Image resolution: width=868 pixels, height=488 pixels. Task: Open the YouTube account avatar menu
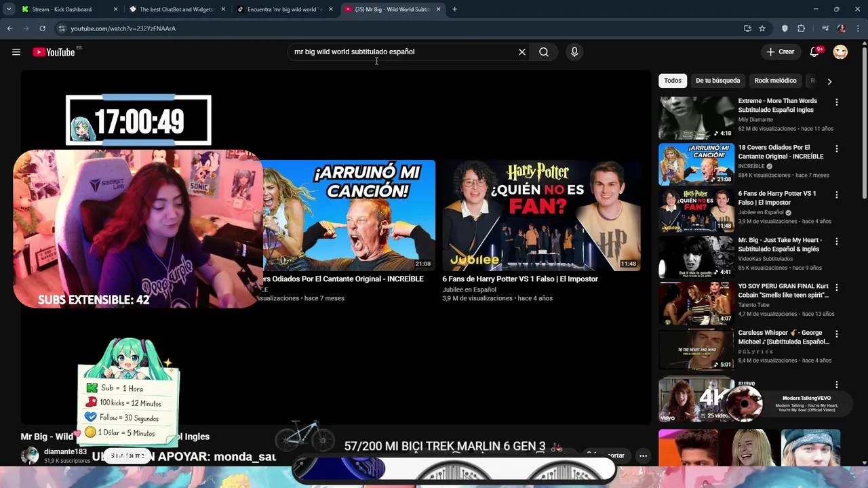click(840, 52)
